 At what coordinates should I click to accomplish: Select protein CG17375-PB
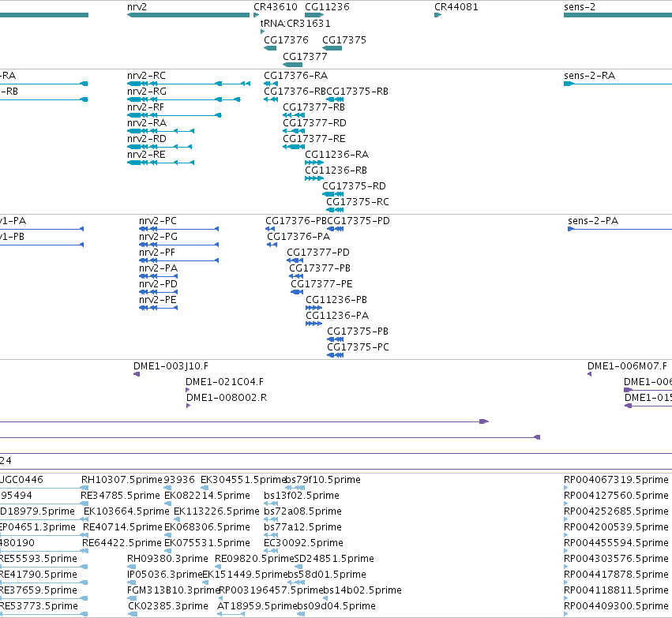point(358,332)
